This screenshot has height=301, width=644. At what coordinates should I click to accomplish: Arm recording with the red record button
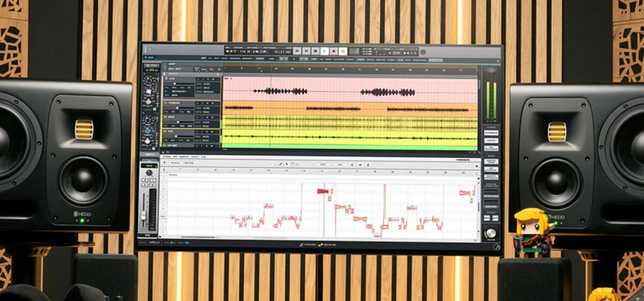pyautogui.click(x=334, y=51)
